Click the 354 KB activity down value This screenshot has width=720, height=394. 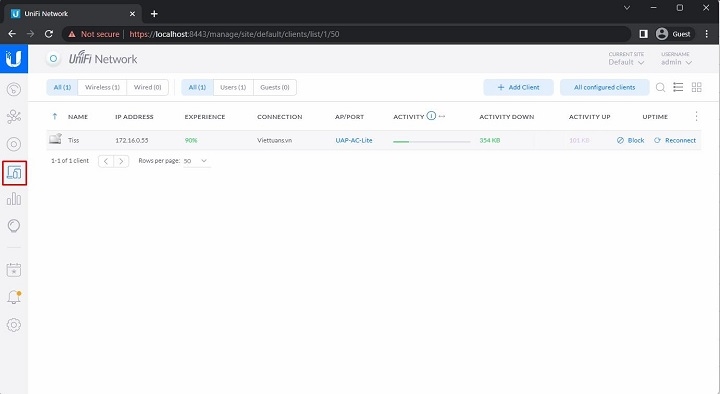click(490, 140)
